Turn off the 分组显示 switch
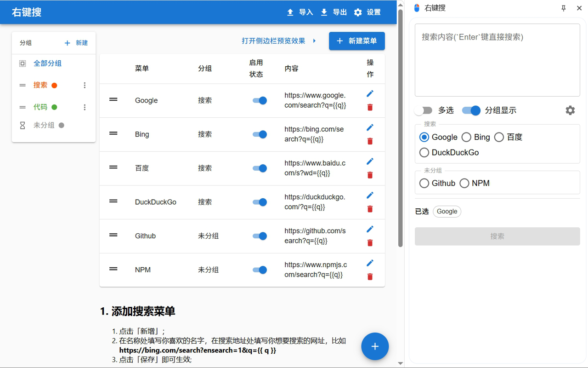This screenshot has width=588, height=368. pyautogui.click(x=470, y=110)
